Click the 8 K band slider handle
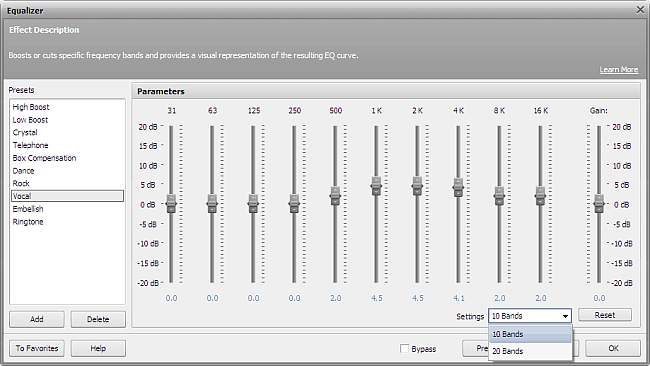 click(x=500, y=196)
